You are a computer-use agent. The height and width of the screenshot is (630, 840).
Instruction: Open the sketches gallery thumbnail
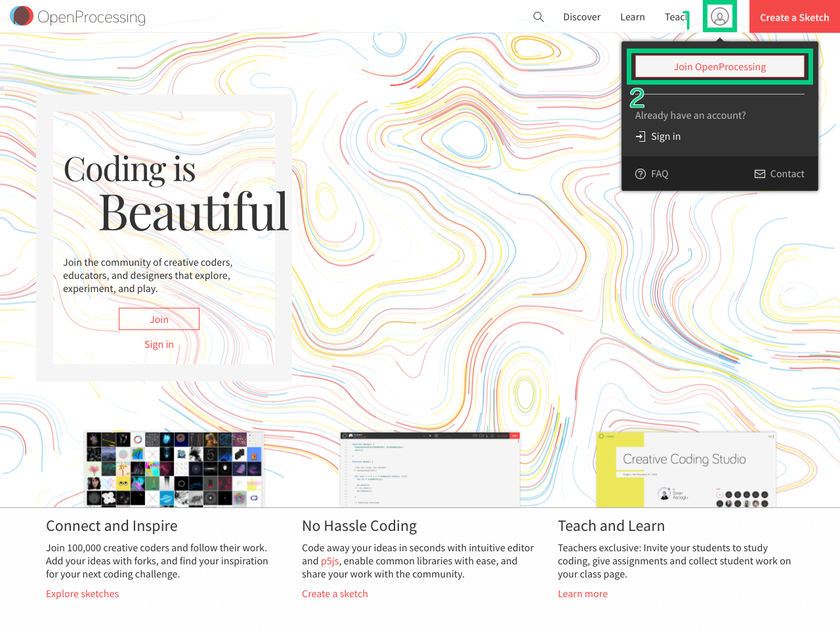(x=174, y=469)
